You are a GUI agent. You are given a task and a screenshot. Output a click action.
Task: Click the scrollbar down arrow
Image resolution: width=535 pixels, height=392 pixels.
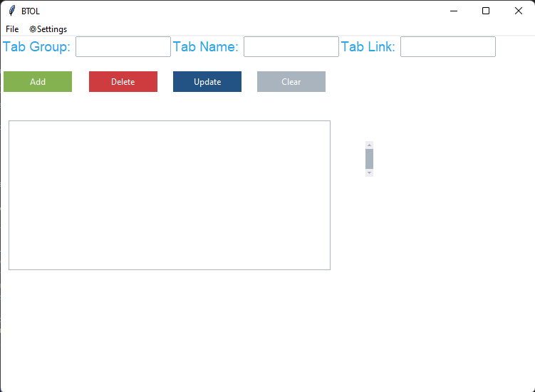[369, 172]
